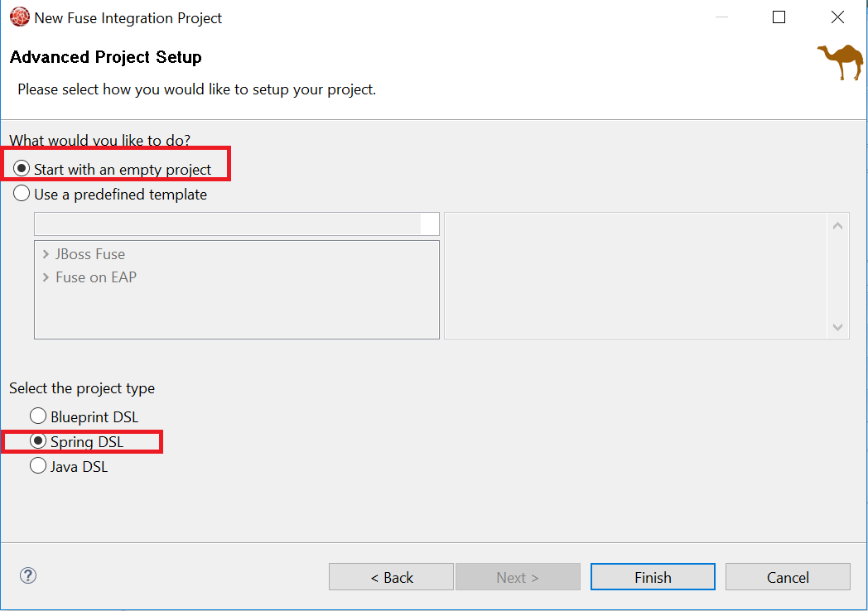This screenshot has height=611, width=868.
Task: Click the camel logo image
Action: 841,62
